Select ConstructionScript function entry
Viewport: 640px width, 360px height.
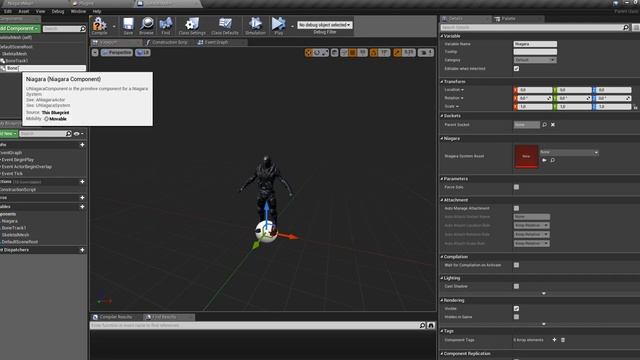pyautogui.click(x=18, y=190)
